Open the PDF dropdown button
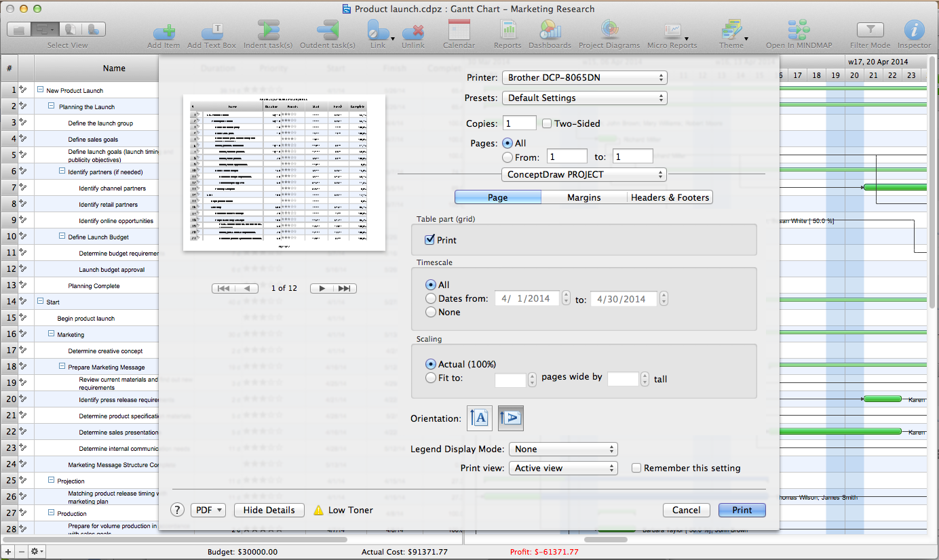This screenshot has width=939, height=560. (x=209, y=510)
